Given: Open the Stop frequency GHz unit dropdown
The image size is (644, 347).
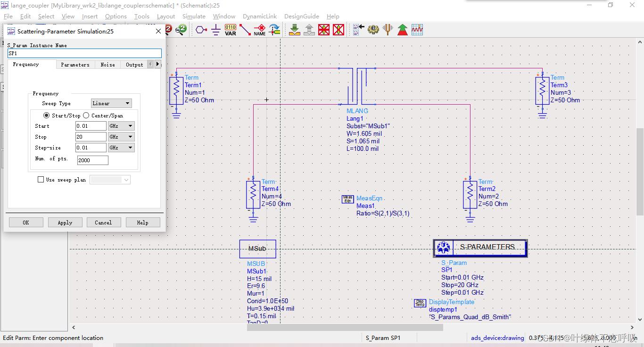Looking at the screenshot, I should click(x=121, y=137).
